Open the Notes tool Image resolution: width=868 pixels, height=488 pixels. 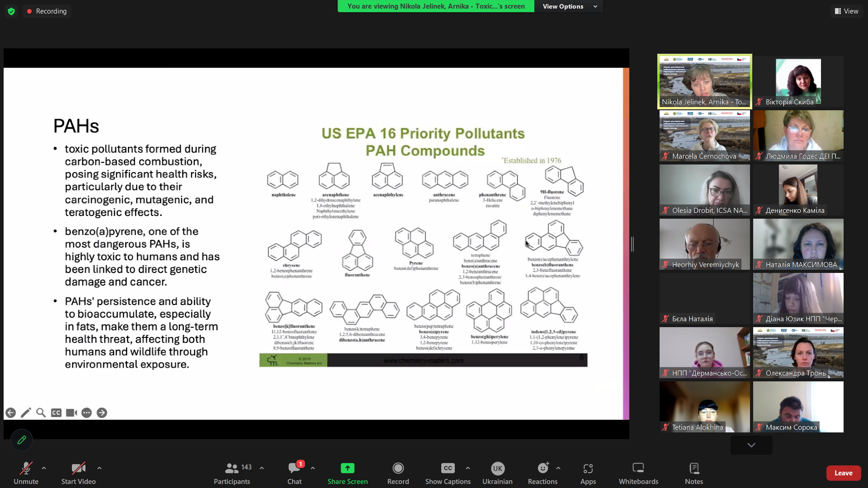(693, 469)
